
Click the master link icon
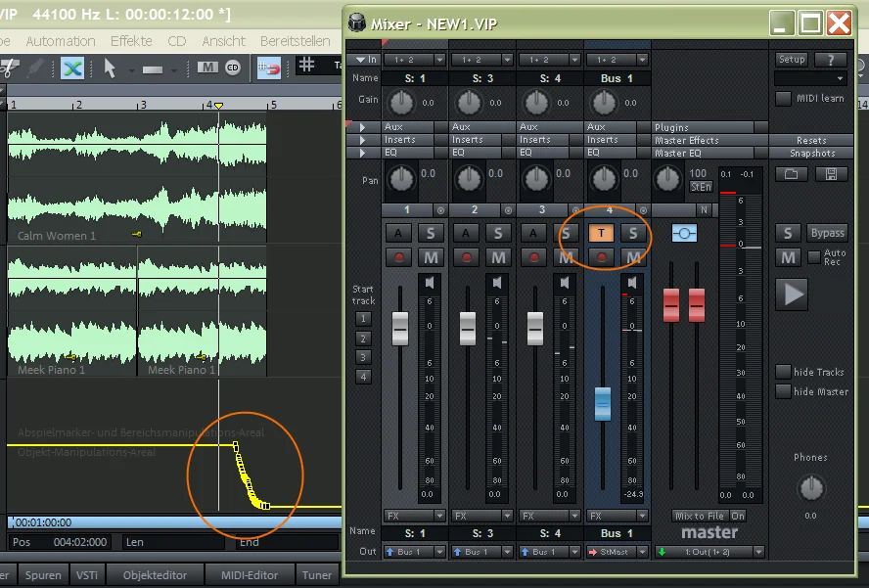pyautogui.click(x=684, y=233)
